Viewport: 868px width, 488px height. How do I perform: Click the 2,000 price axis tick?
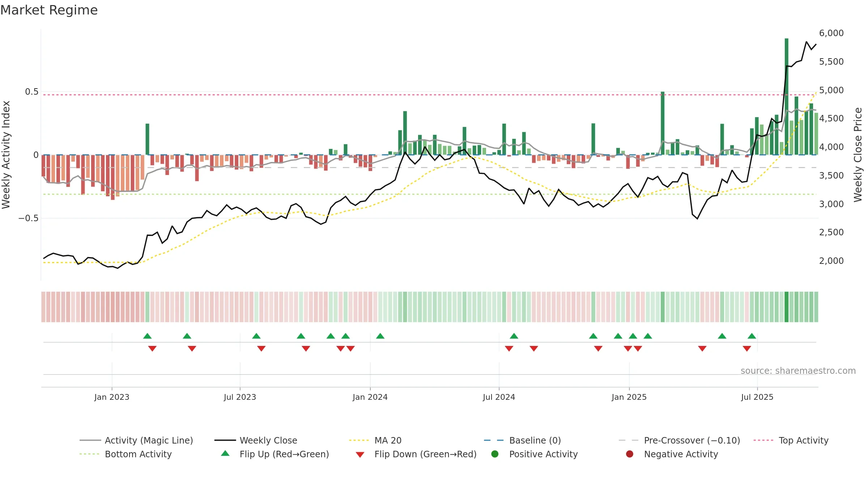pyautogui.click(x=831, y=261)
